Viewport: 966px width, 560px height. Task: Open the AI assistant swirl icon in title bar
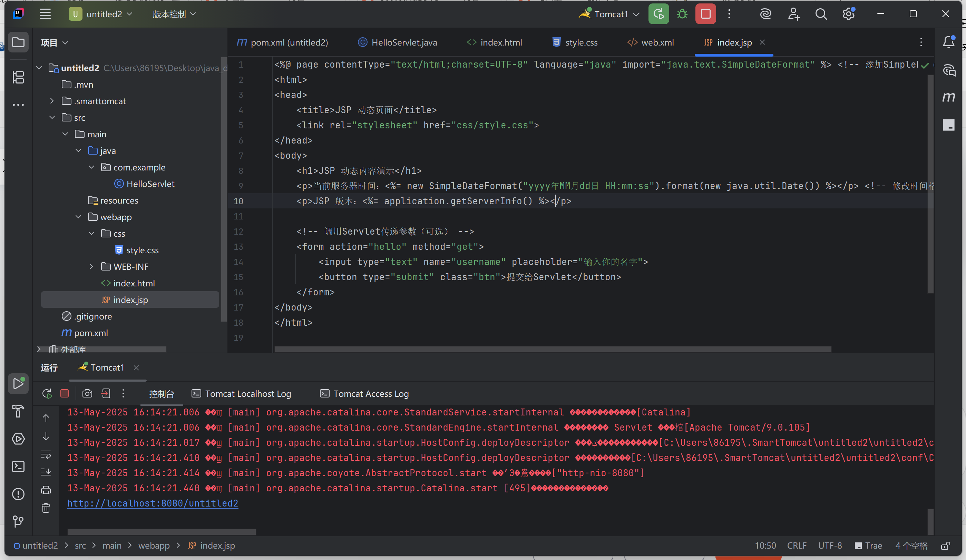(x=765, y=14)
